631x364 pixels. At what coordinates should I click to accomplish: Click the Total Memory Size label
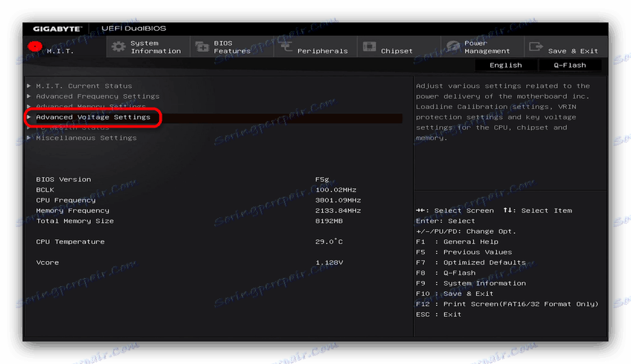(75, 221)
